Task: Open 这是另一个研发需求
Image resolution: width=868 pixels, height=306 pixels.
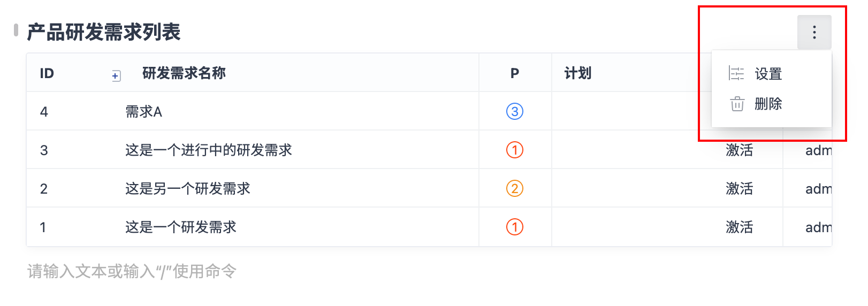Action: 188,188
